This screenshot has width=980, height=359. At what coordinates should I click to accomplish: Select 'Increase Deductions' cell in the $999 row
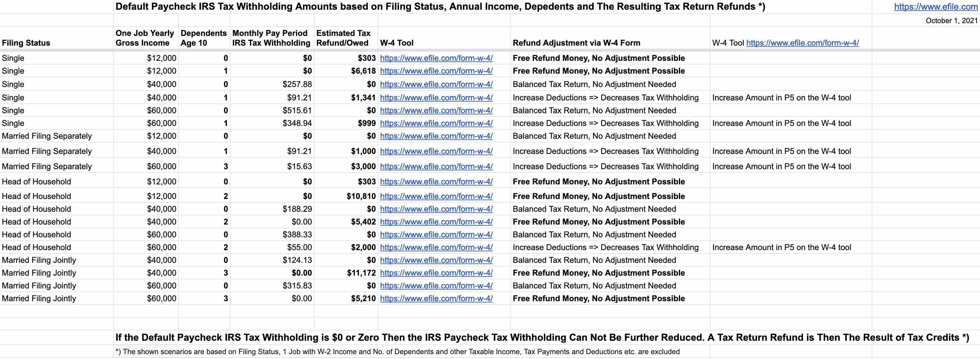pyautogui.click(x=610, y=123)
